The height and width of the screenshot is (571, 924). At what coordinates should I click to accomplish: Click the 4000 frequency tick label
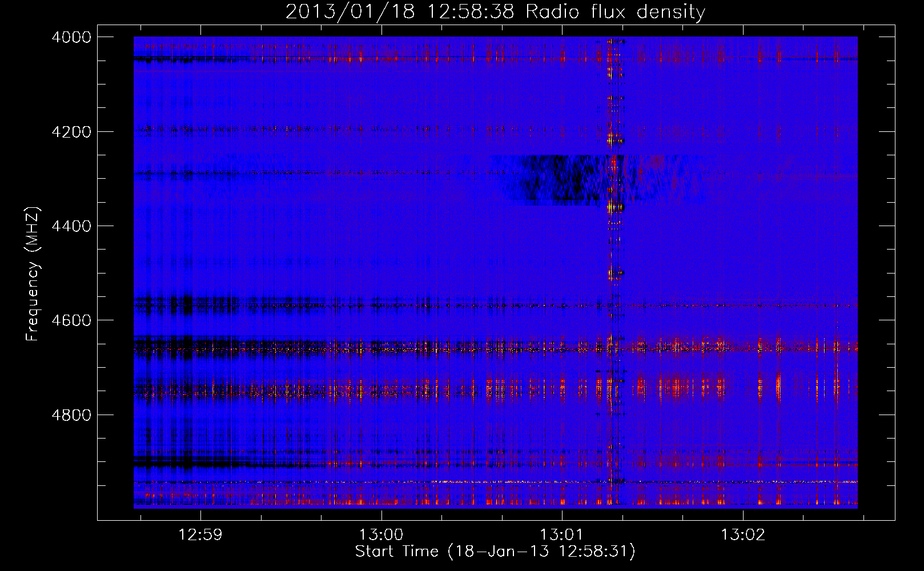(71, 37)
